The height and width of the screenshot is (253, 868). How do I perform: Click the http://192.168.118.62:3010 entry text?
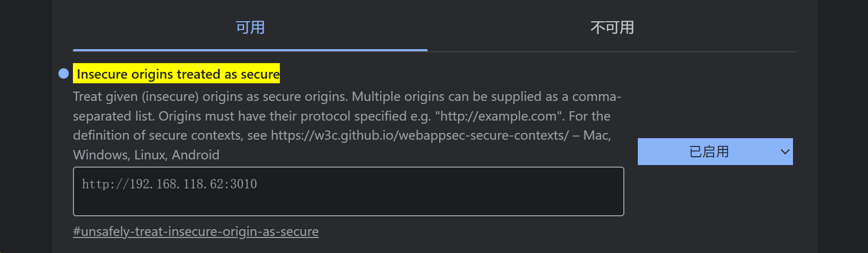tap(169, 184)
